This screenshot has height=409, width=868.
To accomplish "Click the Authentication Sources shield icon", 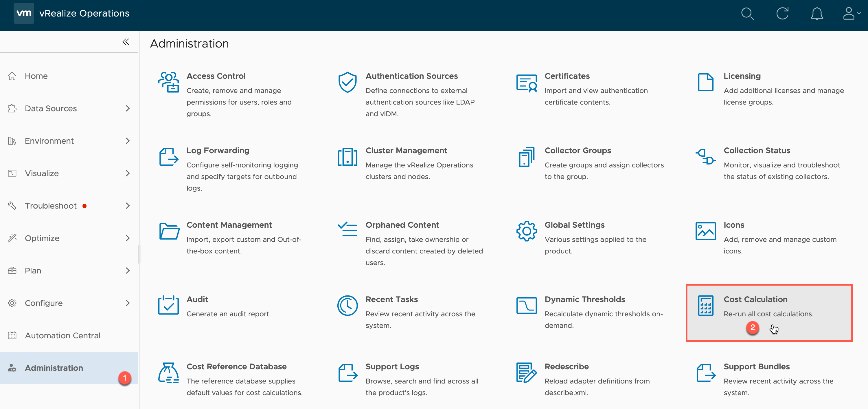I will tap(347, 82).
